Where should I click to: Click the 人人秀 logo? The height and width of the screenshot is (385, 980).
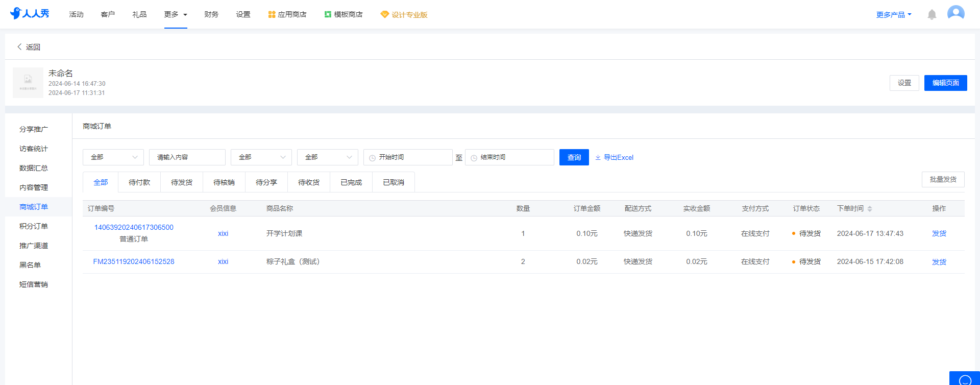tap(30, 14)
